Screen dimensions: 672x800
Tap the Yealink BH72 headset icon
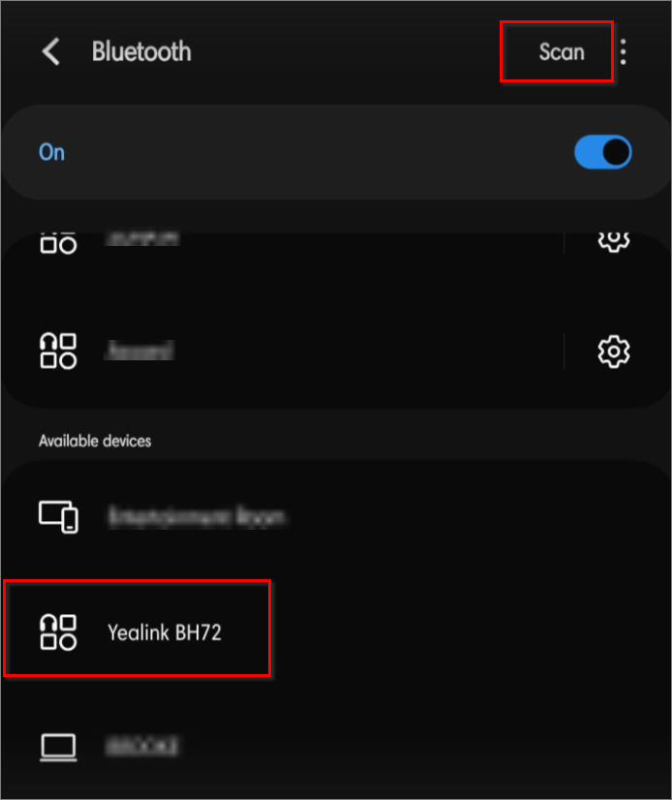(57, 632)
